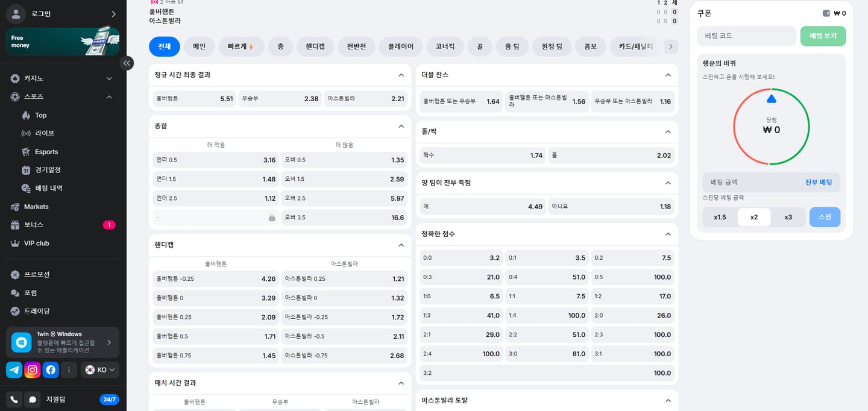Image resolution: width=868 pixels, height=411 pixels.
Task: Collapse the 스포츠 sidebar menu
Action: 109,96
